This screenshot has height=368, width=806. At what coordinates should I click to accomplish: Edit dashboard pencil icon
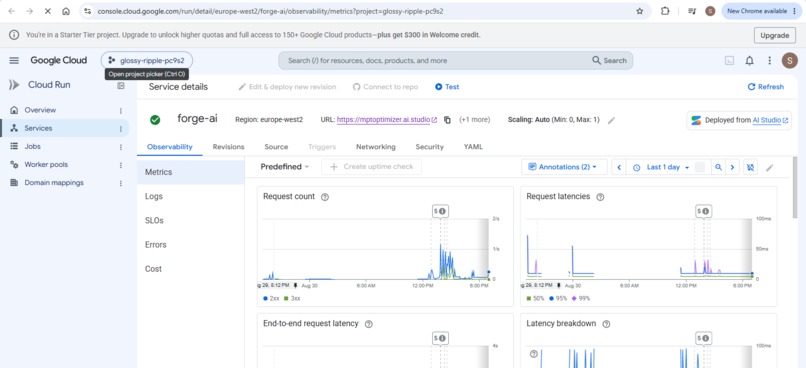(770, 168)
